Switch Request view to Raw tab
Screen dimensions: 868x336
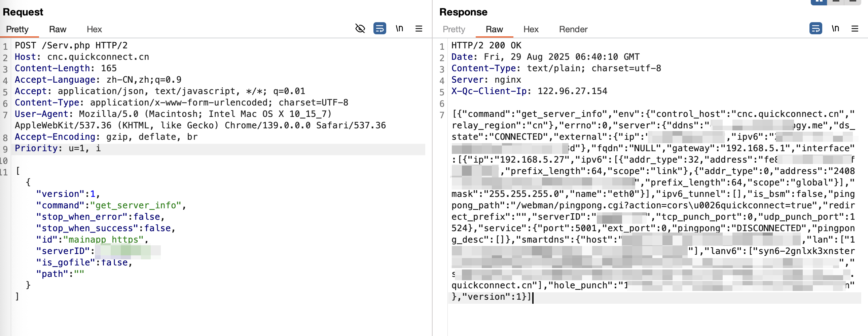(x=58, y=29)
